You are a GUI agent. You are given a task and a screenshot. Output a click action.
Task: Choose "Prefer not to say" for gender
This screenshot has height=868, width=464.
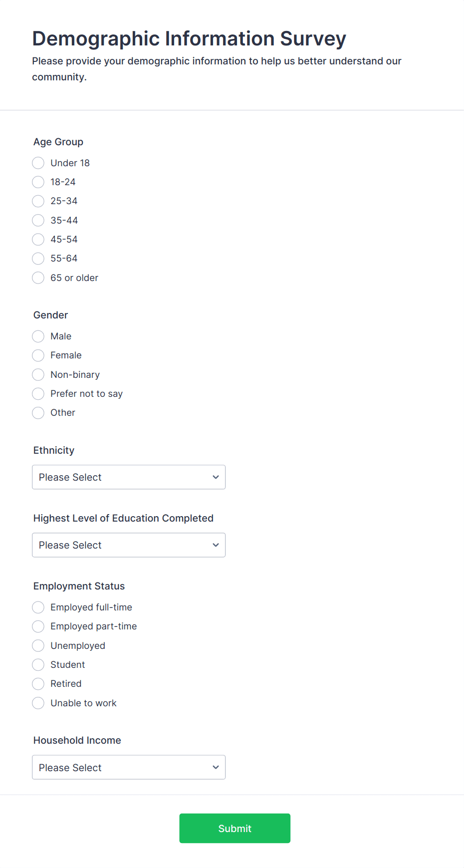(x=38, y=393)
